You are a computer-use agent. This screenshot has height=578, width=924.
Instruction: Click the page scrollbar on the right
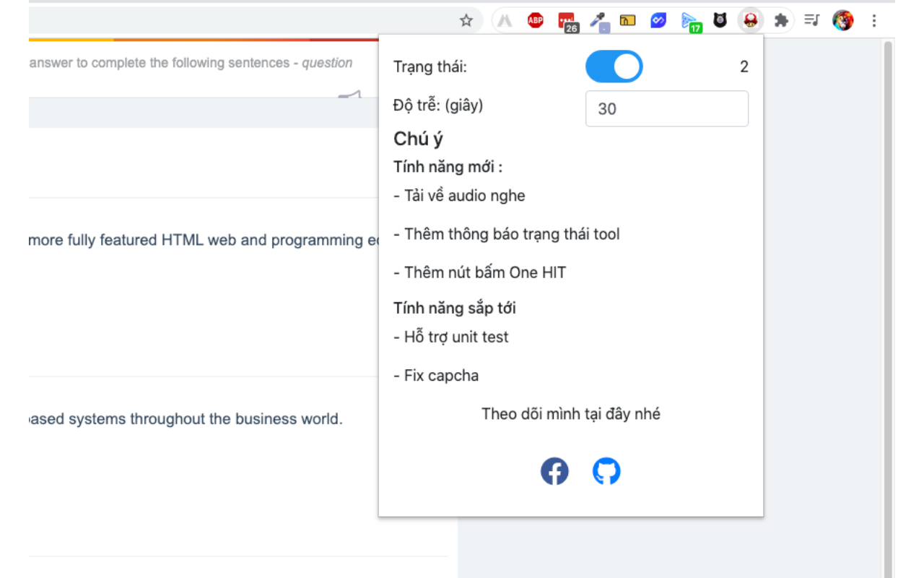click(x=889, y=289)
